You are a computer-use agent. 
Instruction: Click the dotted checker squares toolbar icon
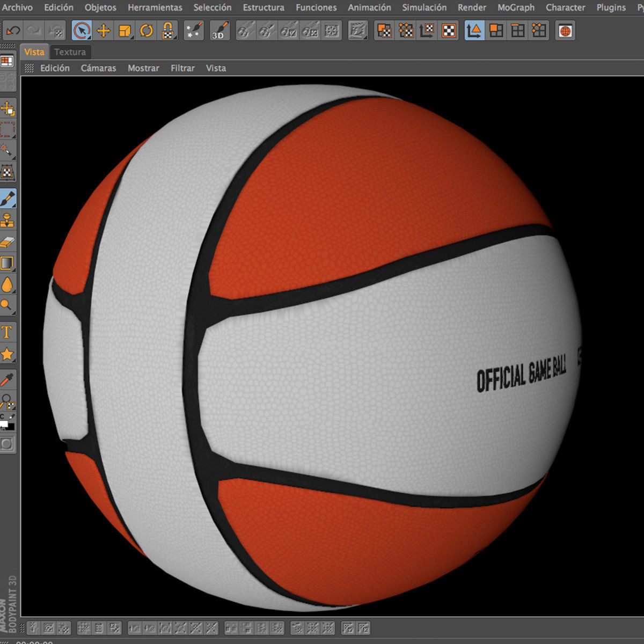click(406, 31)
